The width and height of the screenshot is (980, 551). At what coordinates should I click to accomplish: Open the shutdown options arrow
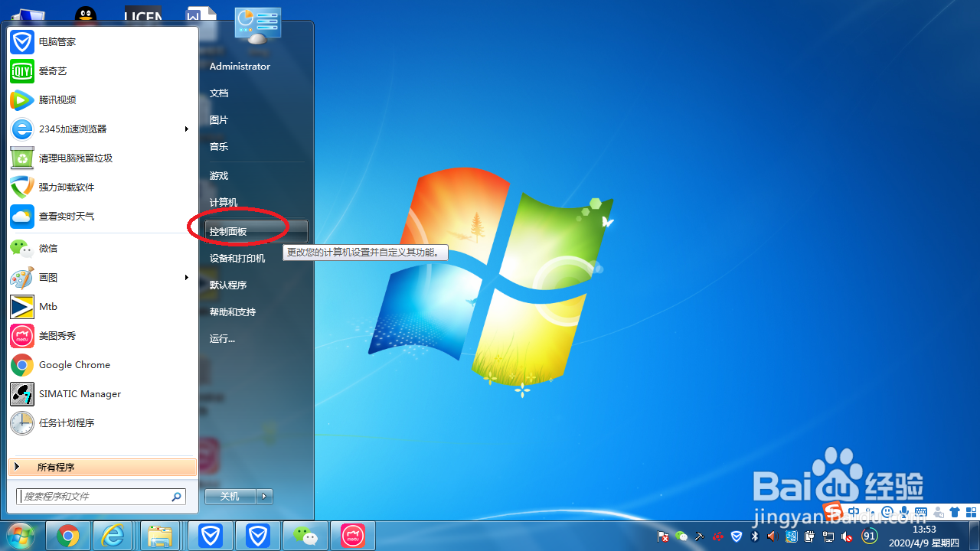pos(264,497)
